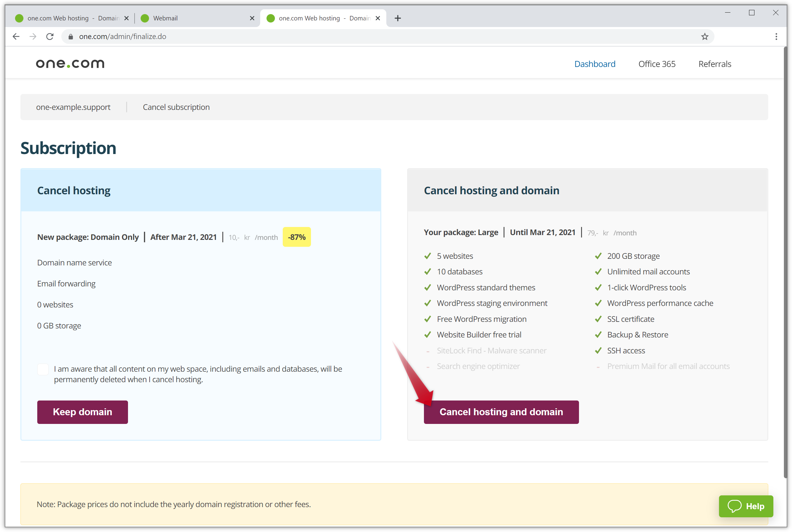792x532 pixels.
Task: Enable the Keep domain hosting option
Action: click(83, 412)
